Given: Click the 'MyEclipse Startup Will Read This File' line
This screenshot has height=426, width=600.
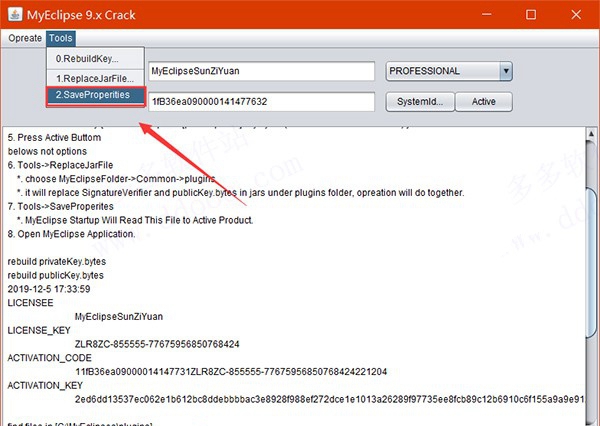Looking at the screenshot, I should [x=135, y=220].
